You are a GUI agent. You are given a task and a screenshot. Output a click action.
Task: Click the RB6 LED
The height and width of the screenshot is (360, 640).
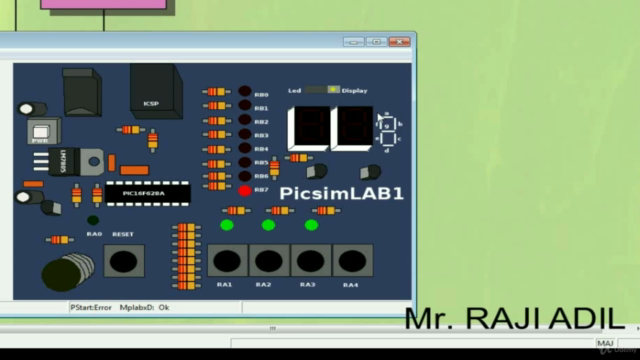tap(244, 176)
